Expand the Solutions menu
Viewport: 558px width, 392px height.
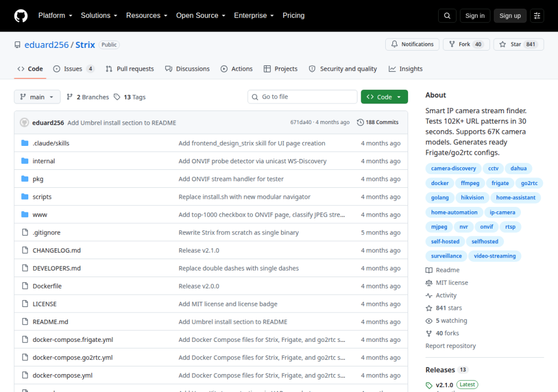tap(99, 16)
